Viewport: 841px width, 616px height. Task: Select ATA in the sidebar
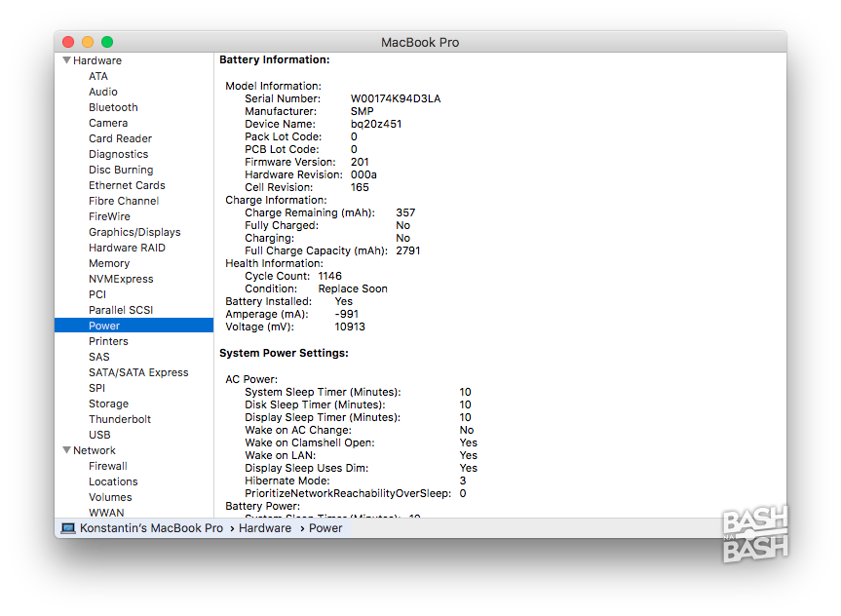(x=98, y=76)
